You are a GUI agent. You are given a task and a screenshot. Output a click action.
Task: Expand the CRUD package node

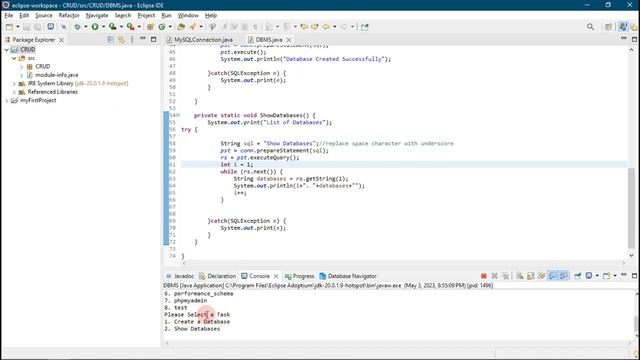pyautogui.click(x=22, y=67)
